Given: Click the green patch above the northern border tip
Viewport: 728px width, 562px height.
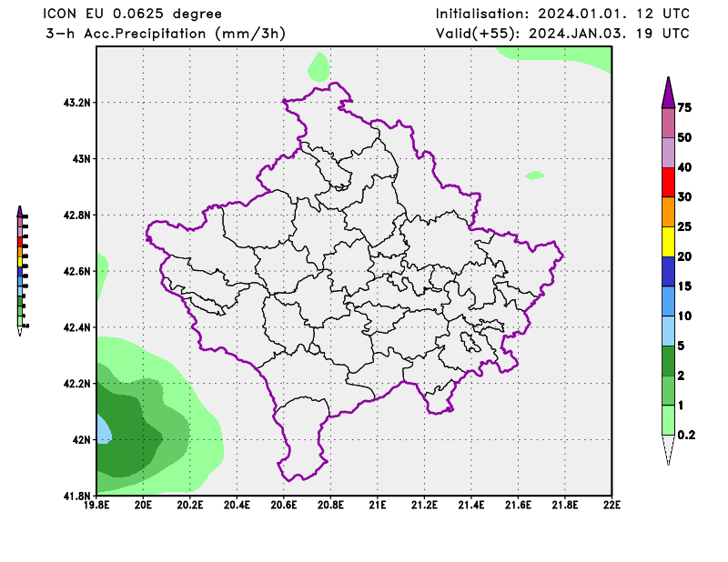Looking at the screenshot, I should pyautogui.click(x=319, y=68).
